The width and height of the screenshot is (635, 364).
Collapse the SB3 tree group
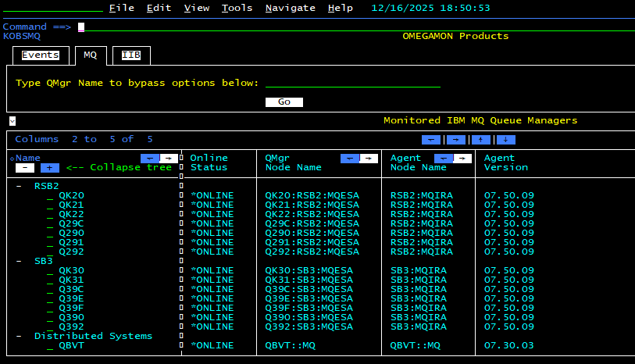pos(19,261)
